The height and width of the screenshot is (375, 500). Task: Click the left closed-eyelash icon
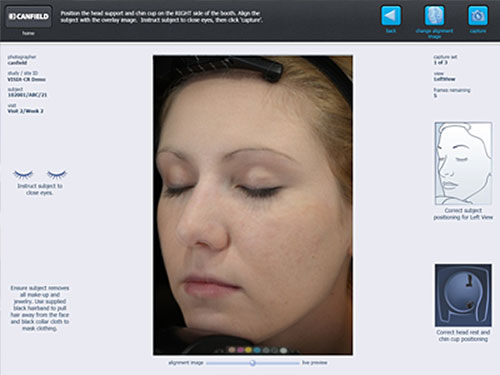point(23,174)
